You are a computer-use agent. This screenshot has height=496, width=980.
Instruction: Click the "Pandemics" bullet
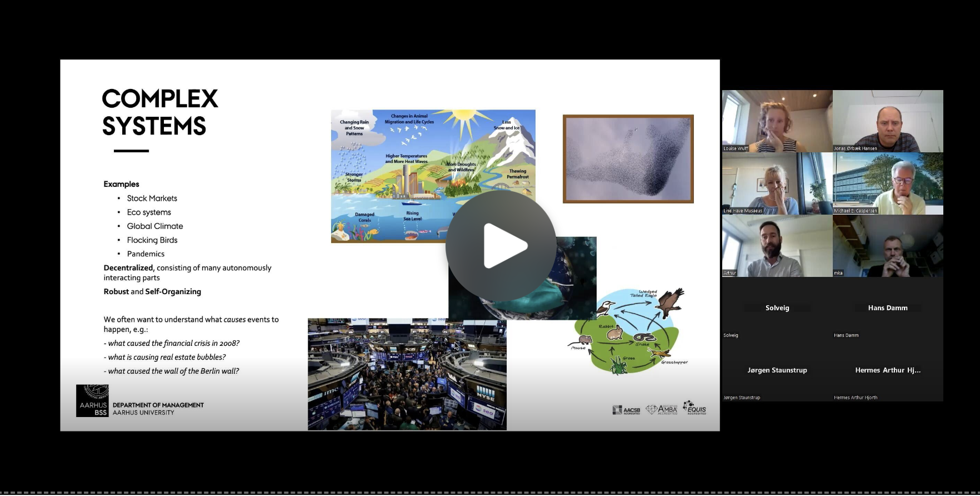146,254
